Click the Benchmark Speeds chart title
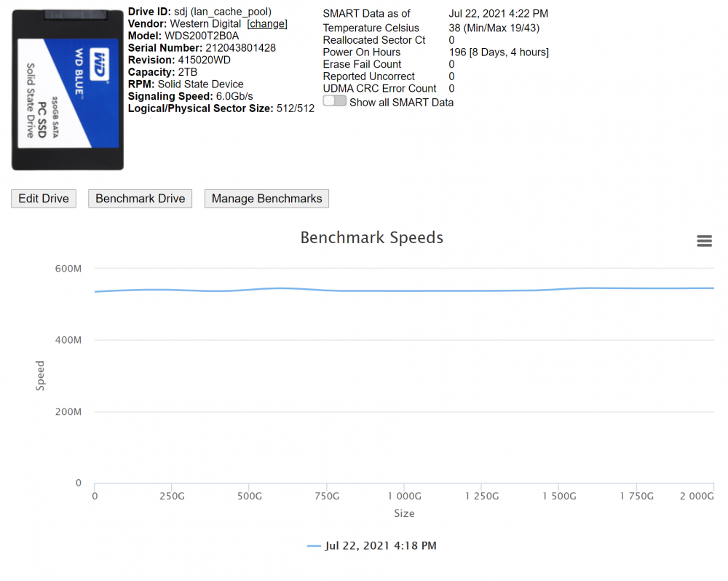Image resolution: width=728 pixels, height=581 pixels. [371, 237]
